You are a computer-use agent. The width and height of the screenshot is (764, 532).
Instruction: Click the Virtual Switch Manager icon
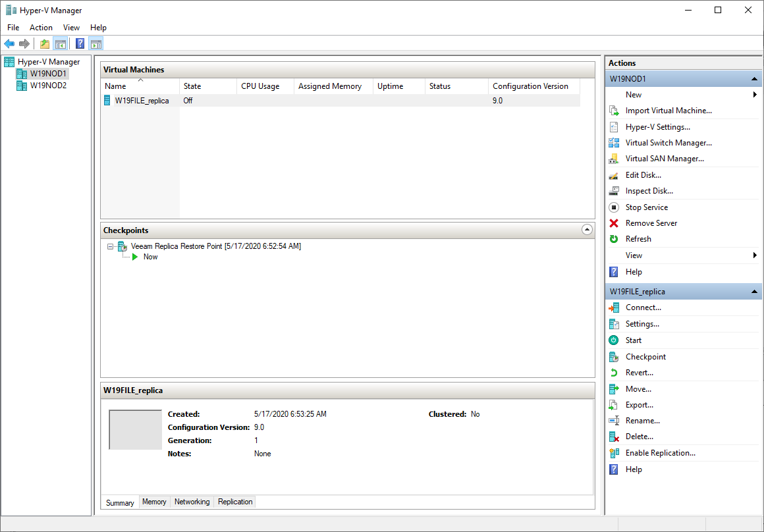pos(614,143)
